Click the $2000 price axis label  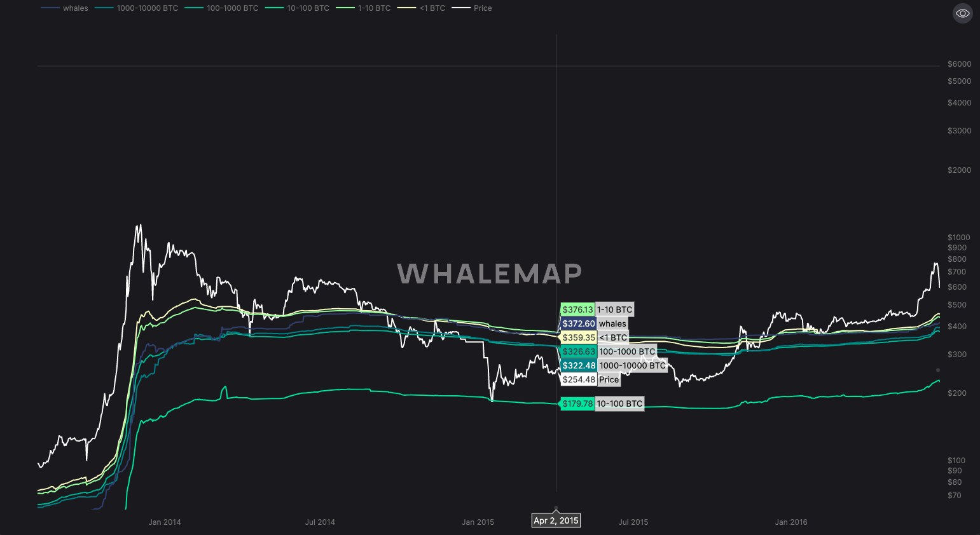960,170
